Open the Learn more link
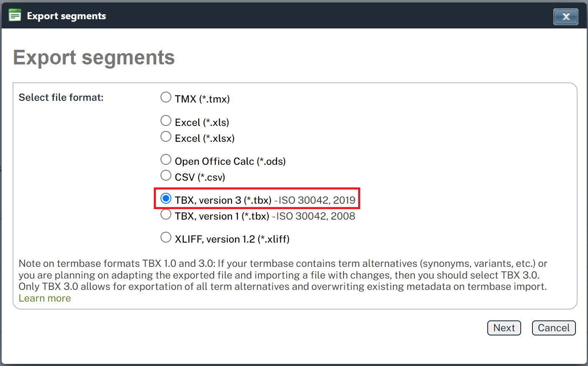 (x=45, y=298)
